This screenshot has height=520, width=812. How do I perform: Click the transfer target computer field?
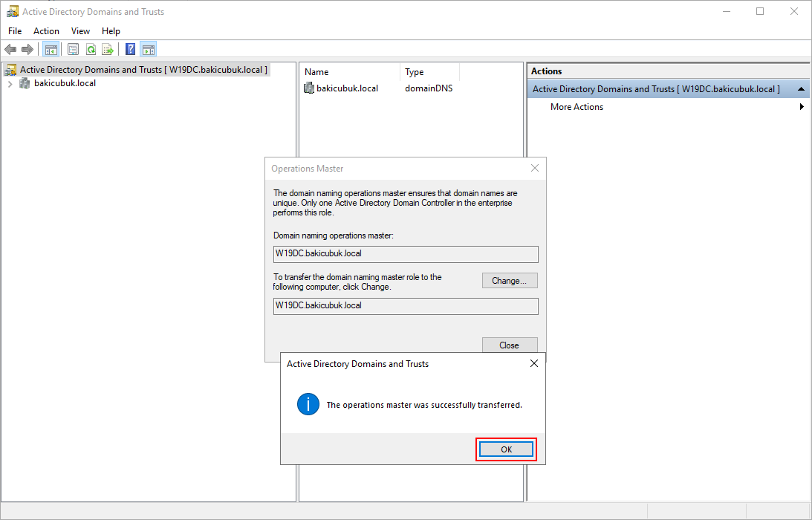point(406,305)
